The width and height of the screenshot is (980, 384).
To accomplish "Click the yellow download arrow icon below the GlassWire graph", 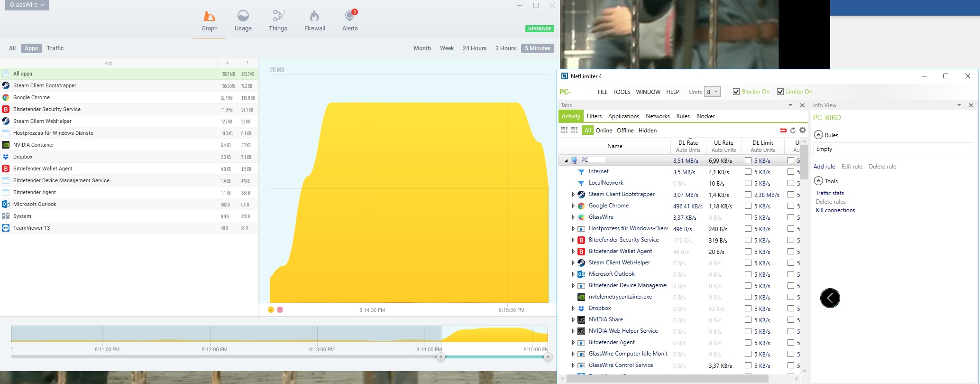I will [271, 310].
